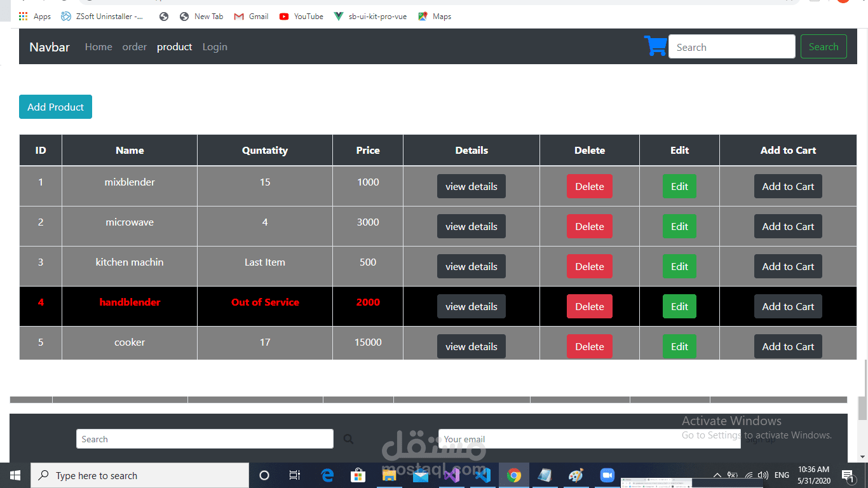868x488 pixels.
Task: Click the Add Product button
Action: click(x=55, y=107)
